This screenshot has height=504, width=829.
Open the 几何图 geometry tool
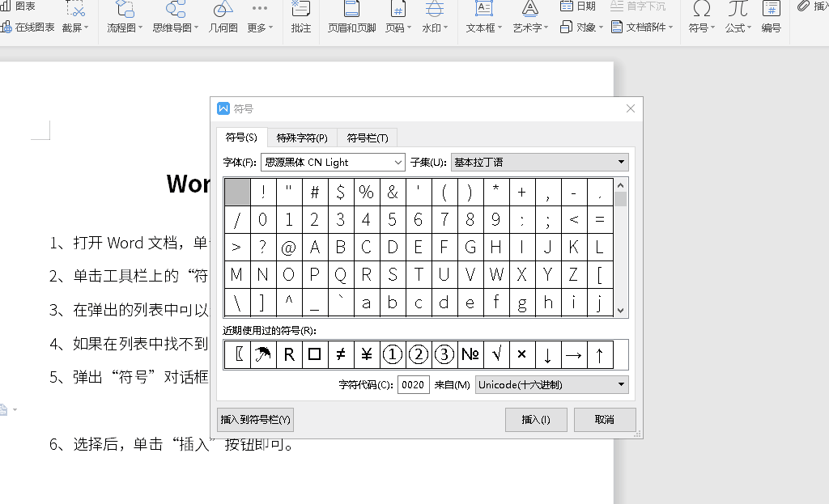coord(223,11)
